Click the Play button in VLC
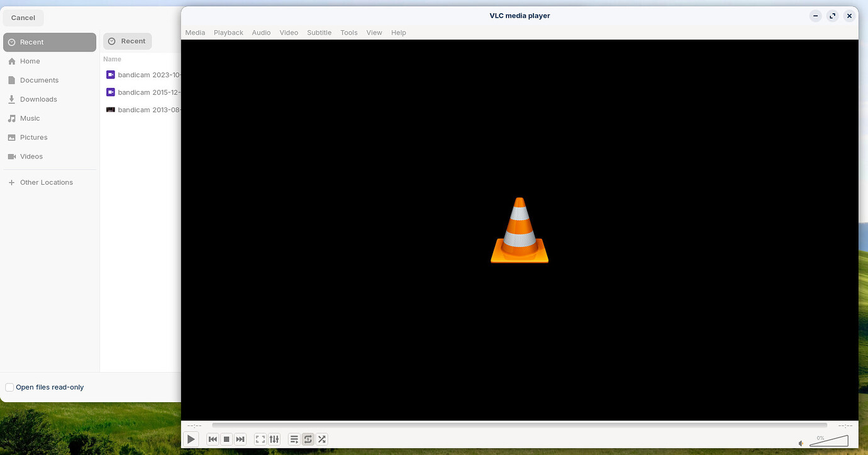Viewport: 868px width, 455px height. 191,439
